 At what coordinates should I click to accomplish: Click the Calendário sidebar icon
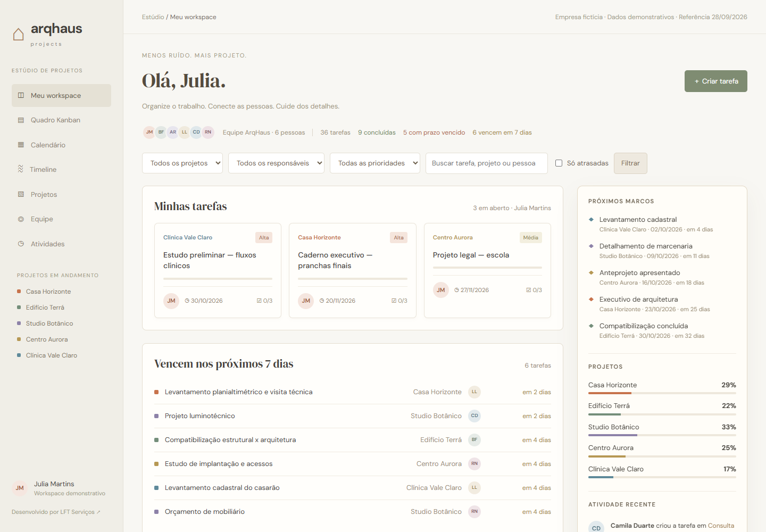coord(21,145)
